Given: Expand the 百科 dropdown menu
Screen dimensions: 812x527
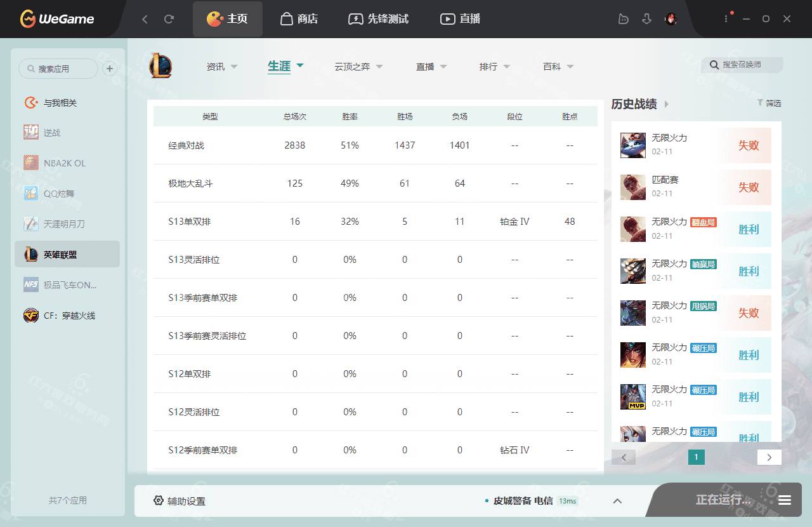Looking at the screenshot, I should coord(558,67).
